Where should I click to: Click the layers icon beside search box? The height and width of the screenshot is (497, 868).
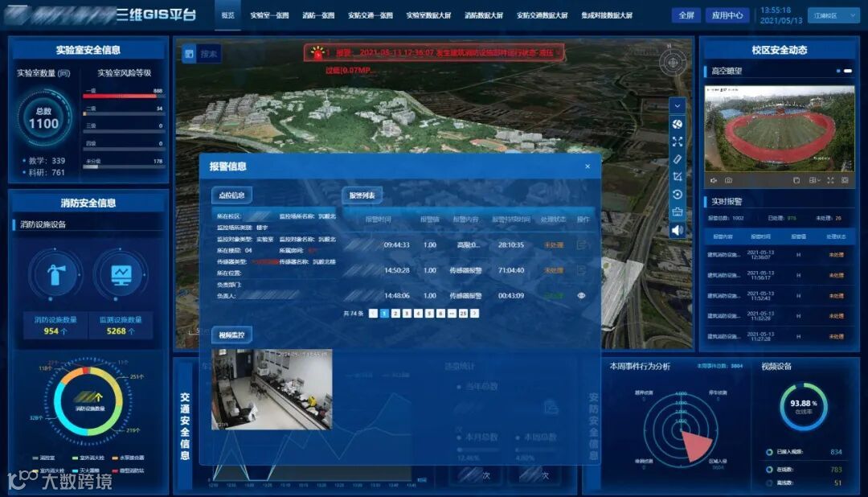click(x=189, y=54)
